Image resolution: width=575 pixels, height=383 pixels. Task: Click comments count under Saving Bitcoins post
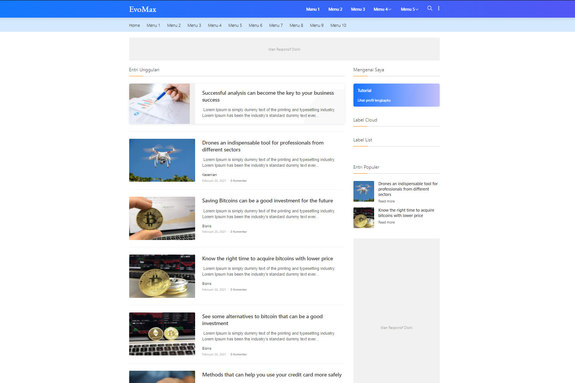pos(239,231)
